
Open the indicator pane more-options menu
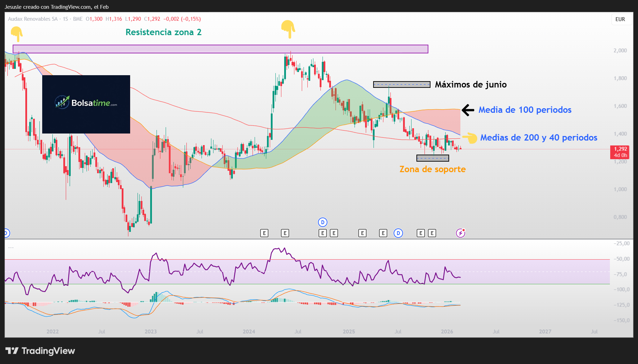[x=11, y=247]
